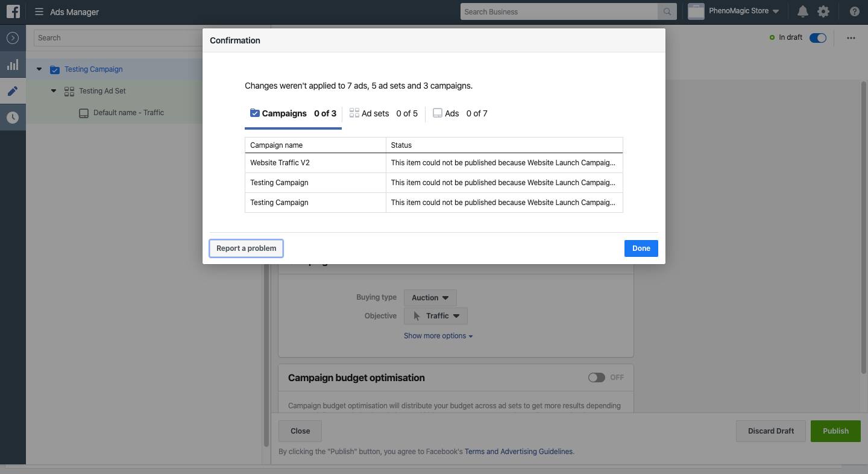The image size is (868, 474).
Task: Select Default name - Traffic tree item
Action: 128,113
